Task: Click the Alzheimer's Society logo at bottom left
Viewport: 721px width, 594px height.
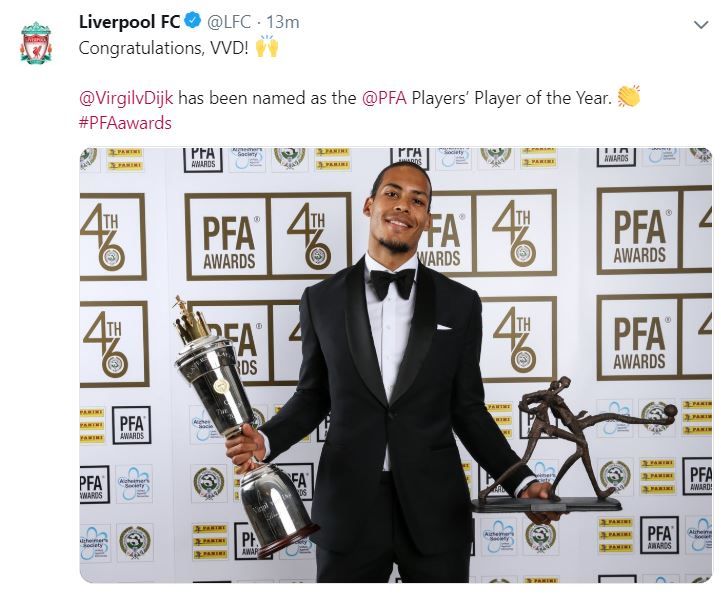Action: [94, 543]
